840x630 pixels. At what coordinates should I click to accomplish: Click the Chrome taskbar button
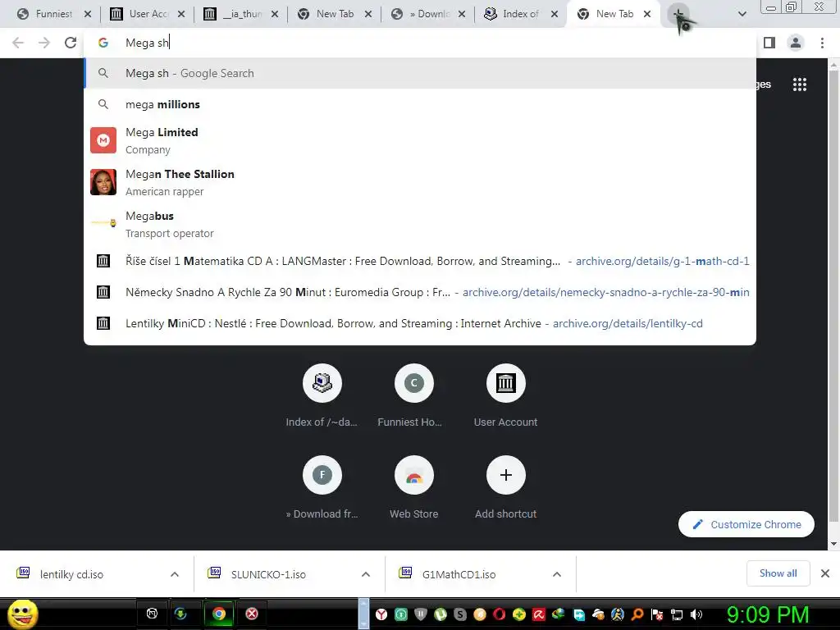218,614
